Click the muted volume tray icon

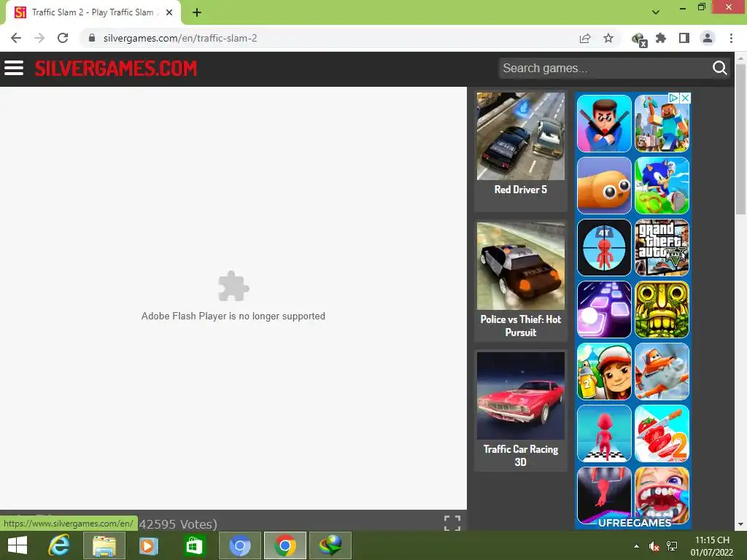click(x=654, y=547)
